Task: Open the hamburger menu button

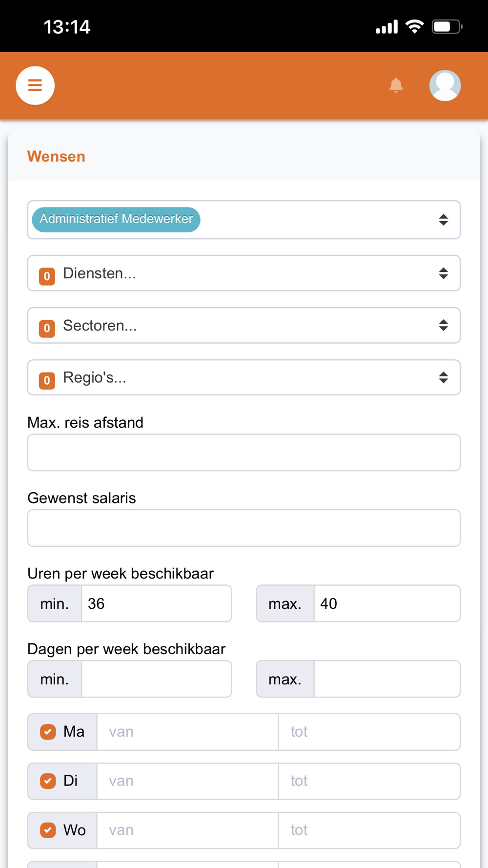Action: 35,85
